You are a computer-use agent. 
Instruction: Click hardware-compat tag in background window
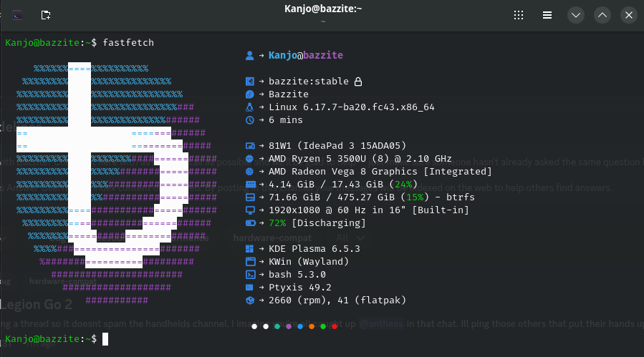click(x=272, y=238)
